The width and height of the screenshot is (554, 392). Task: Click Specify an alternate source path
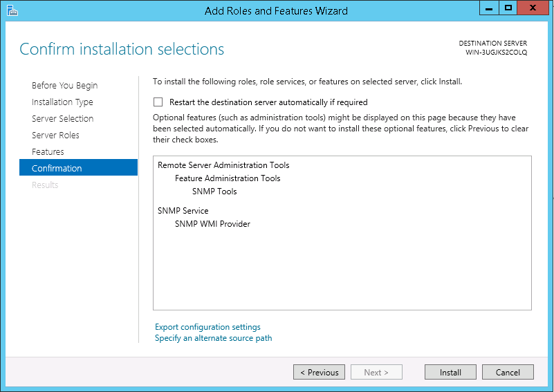213,338
